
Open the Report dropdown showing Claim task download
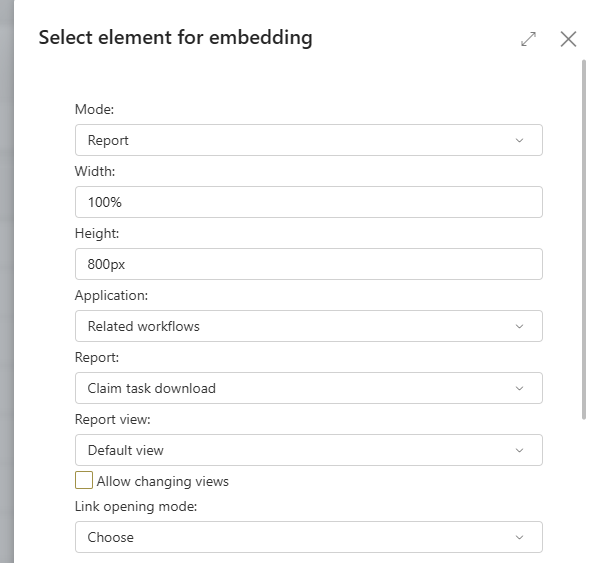(x=309, y=388)
